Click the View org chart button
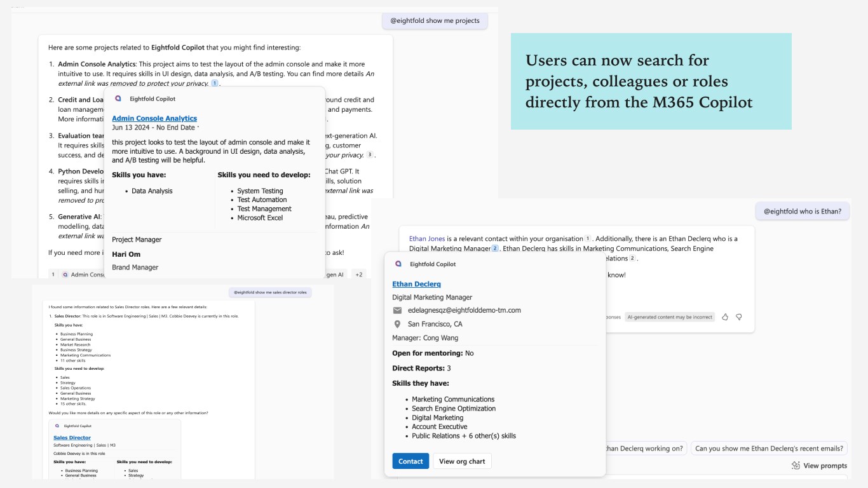This screenshot has width=868, height=488. pos(462,461)
